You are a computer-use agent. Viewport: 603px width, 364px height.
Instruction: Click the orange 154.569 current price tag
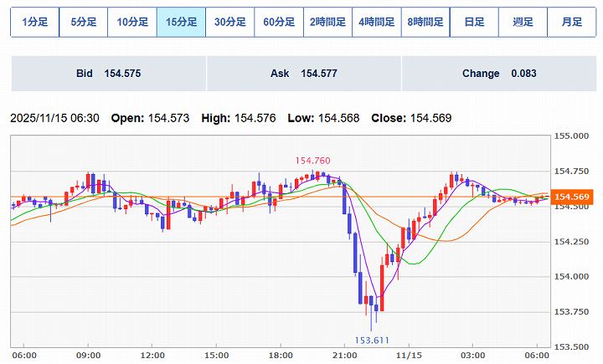pos(573,197)
